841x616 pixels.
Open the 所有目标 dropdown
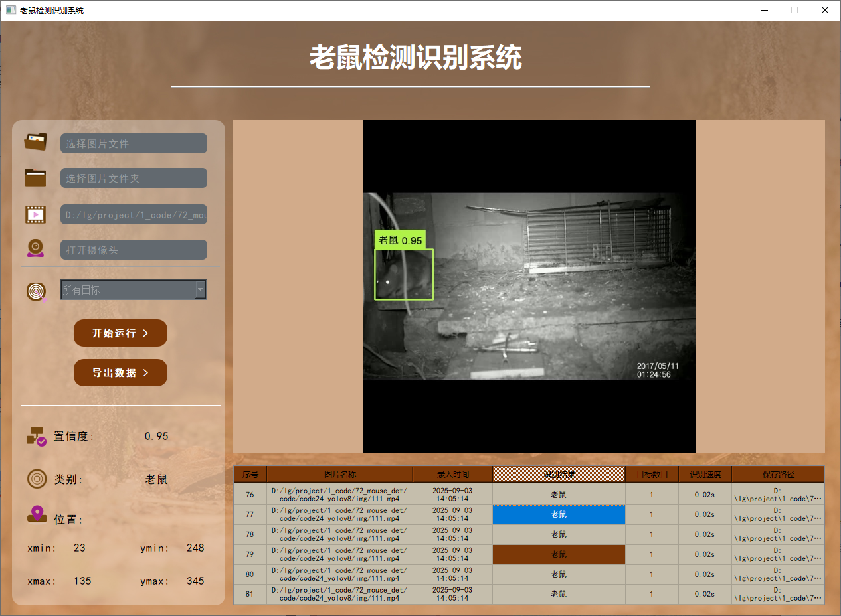134,290
